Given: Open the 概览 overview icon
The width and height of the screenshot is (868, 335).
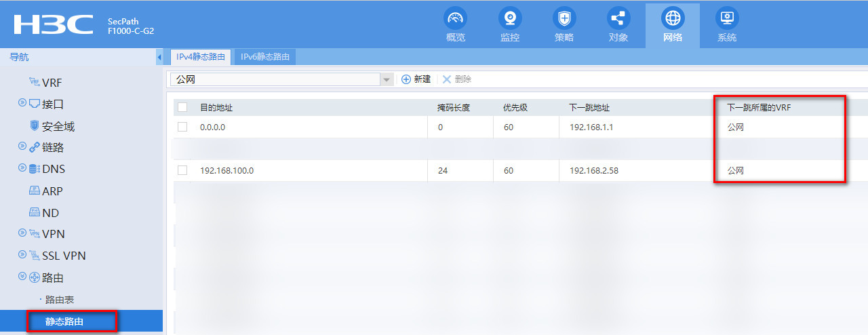Looking at the screenshot, I should pos(456,18).
